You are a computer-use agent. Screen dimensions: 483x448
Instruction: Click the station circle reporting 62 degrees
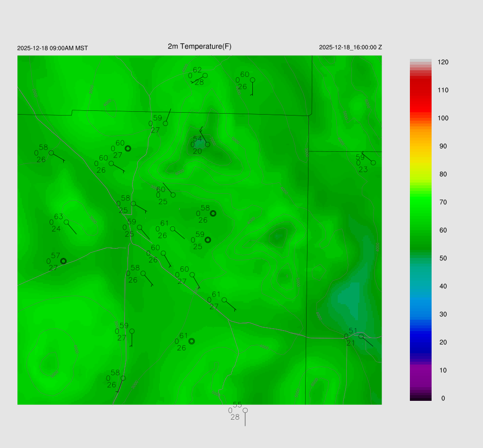coord(205,75)
